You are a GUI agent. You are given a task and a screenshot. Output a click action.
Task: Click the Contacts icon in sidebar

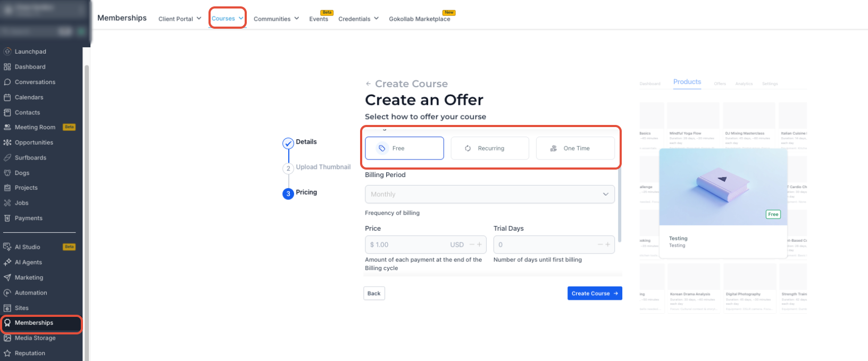[x=7, y=113]
